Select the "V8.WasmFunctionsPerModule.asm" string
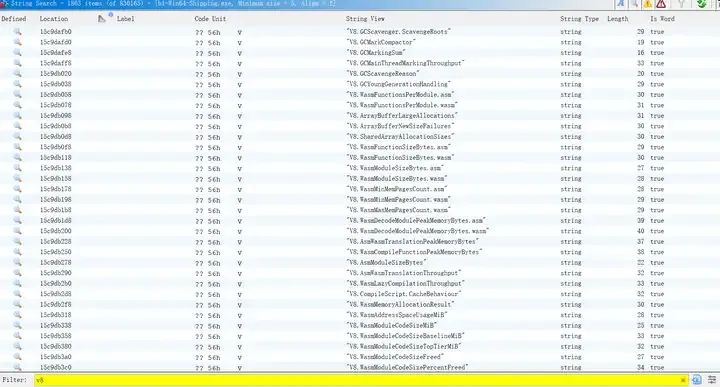 click(x=400, y=95)
